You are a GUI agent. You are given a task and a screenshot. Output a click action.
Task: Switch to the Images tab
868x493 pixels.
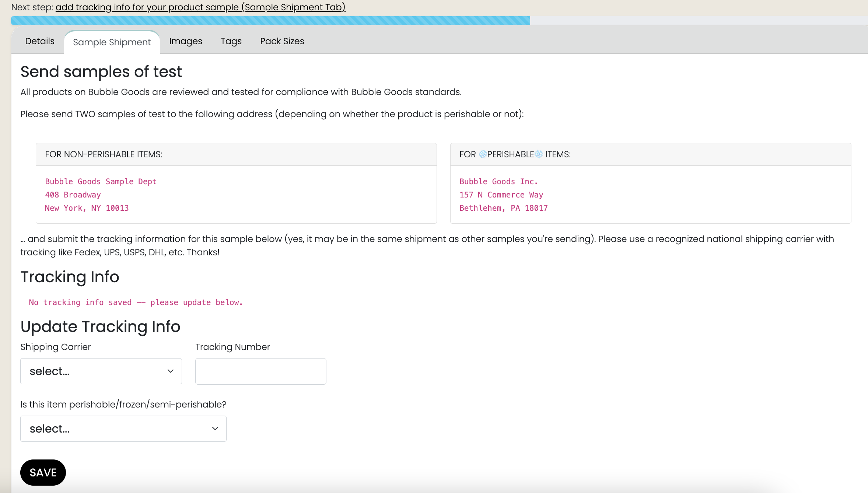click(186, 41)
